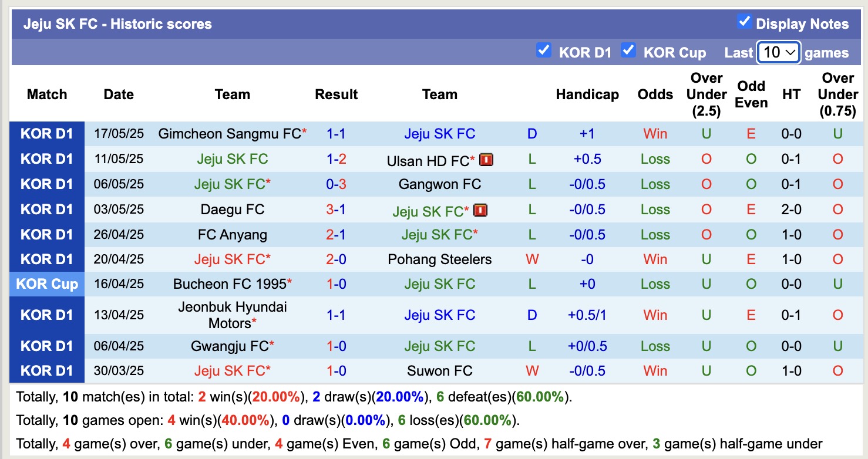
Task: Click the KOR D1 badge on the Gimcheon Sangmu row
Action: [46, 133]
